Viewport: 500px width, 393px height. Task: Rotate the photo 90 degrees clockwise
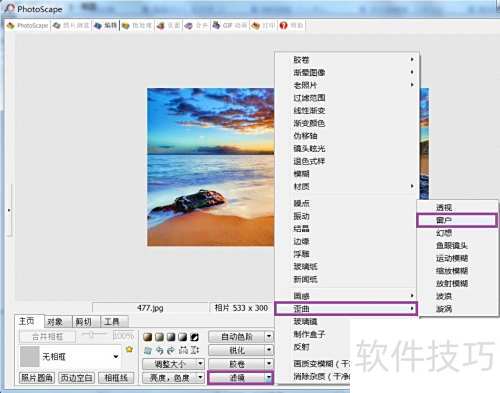point(171,350)
